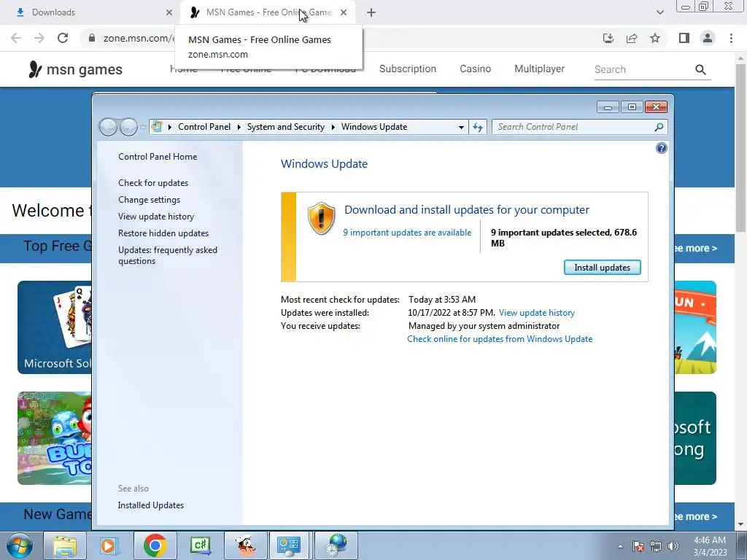Screen dimensions: 747x560
Task: Open the Control Panel taskbar icon
Action: (x=289, y=546)
